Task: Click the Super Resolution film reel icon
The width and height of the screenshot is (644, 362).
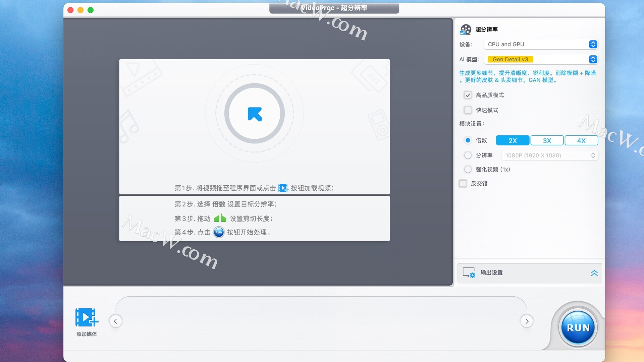Action: pos(466,29)
